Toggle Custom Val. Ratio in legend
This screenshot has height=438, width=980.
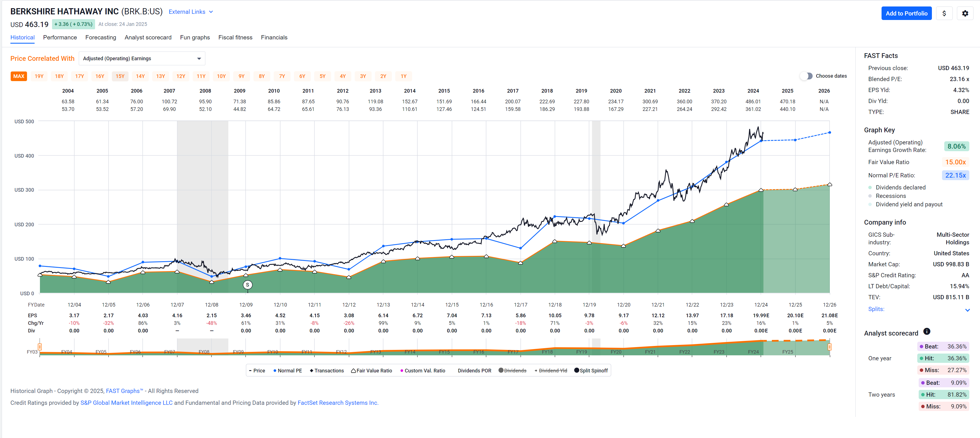pyautogui.click(x=422, y=371)
